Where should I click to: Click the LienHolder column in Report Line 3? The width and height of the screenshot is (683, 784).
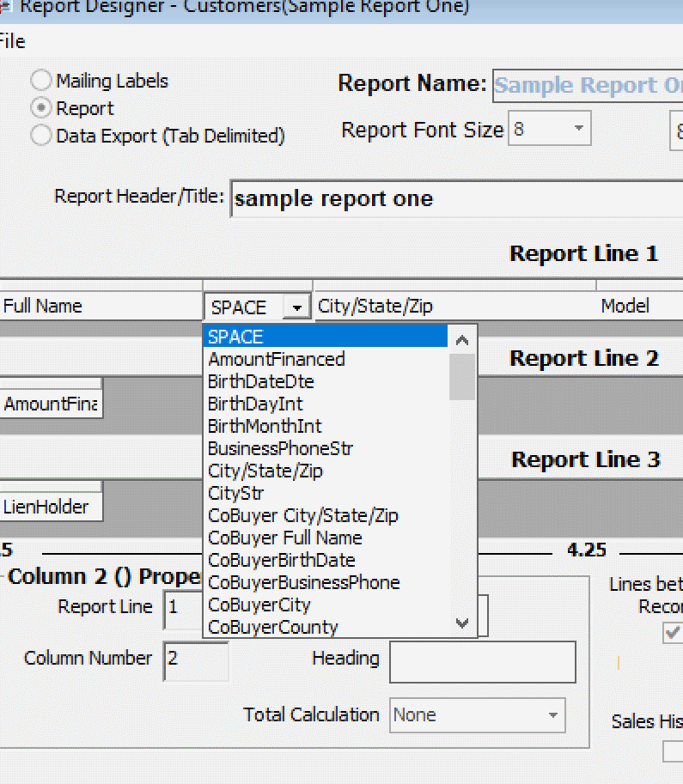click(51, 507)
